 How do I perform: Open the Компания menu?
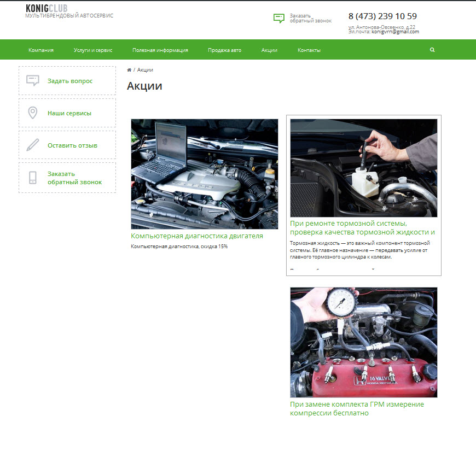click(x=41, y=50)
